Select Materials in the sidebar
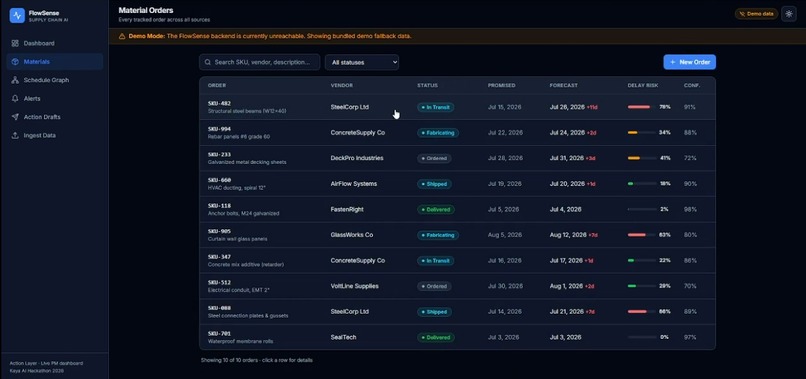 pos(54,62)
